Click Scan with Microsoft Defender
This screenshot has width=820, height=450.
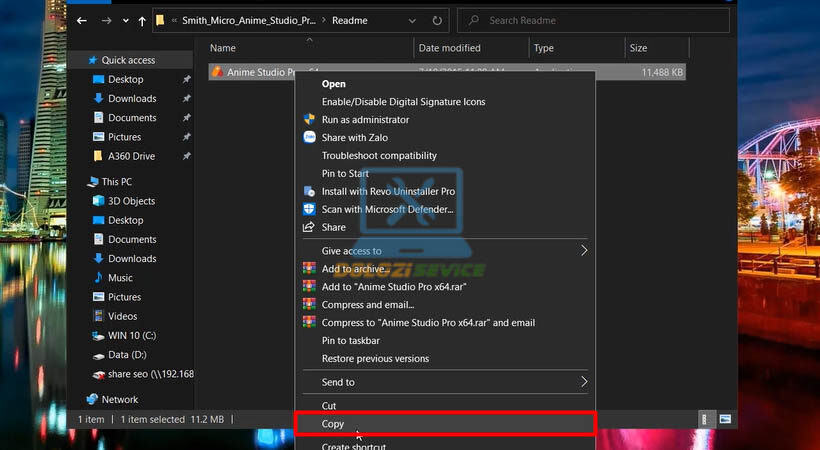coord(387,210)
